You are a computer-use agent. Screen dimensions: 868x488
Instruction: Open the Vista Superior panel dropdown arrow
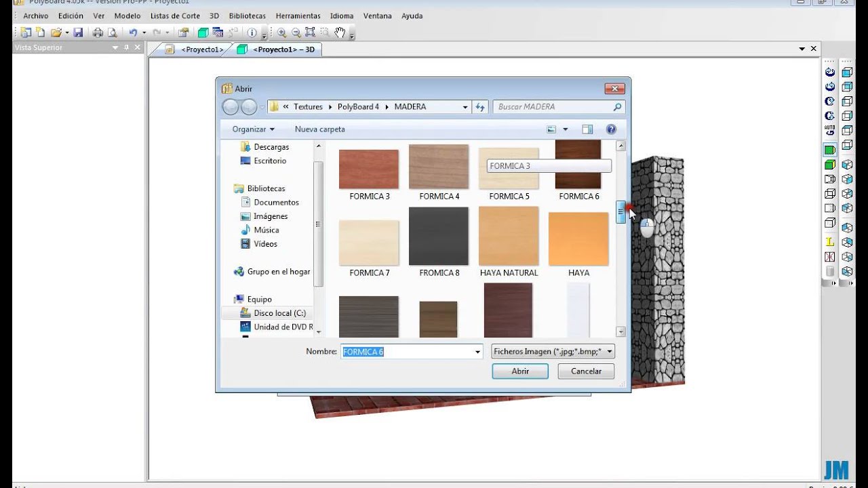(x=115, y=47)
